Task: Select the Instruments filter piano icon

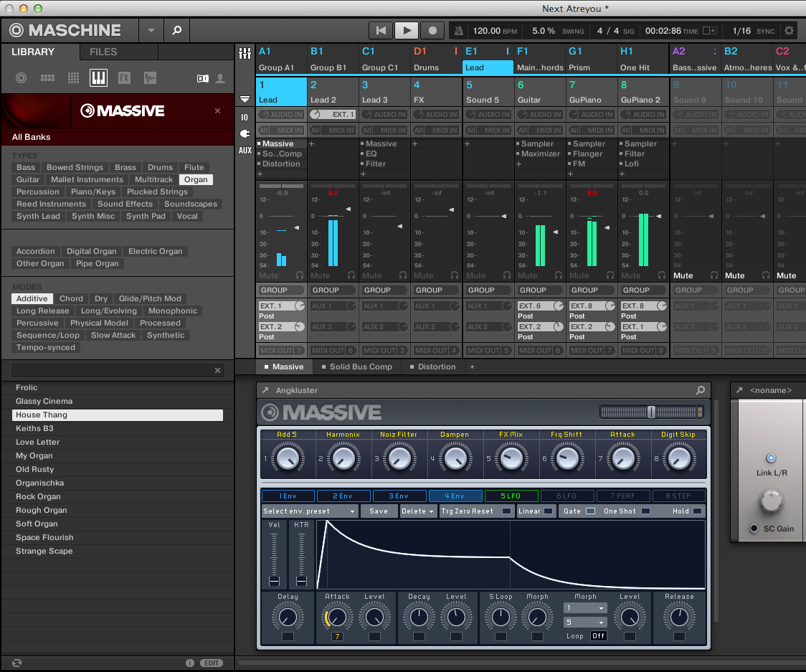Action: pyautogui.click(x=98, y=77)
